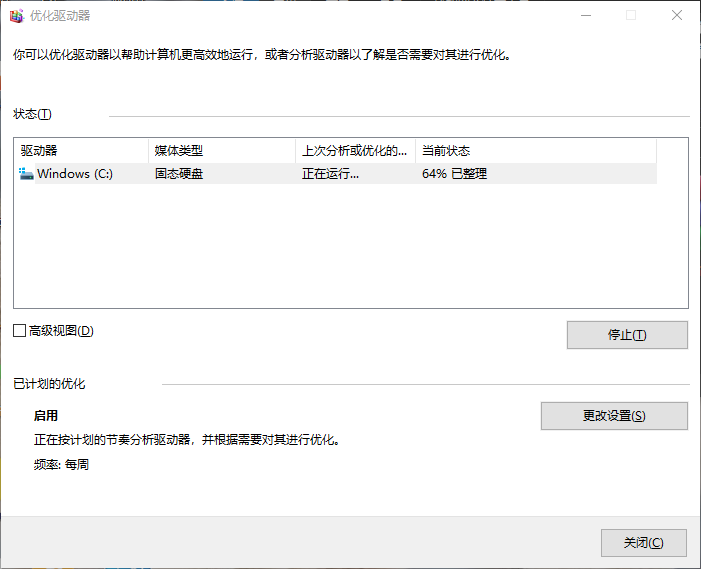Stop optimization with 停止(T) button
The width and height of the screenshot is (701, 569).
(627, 335)
